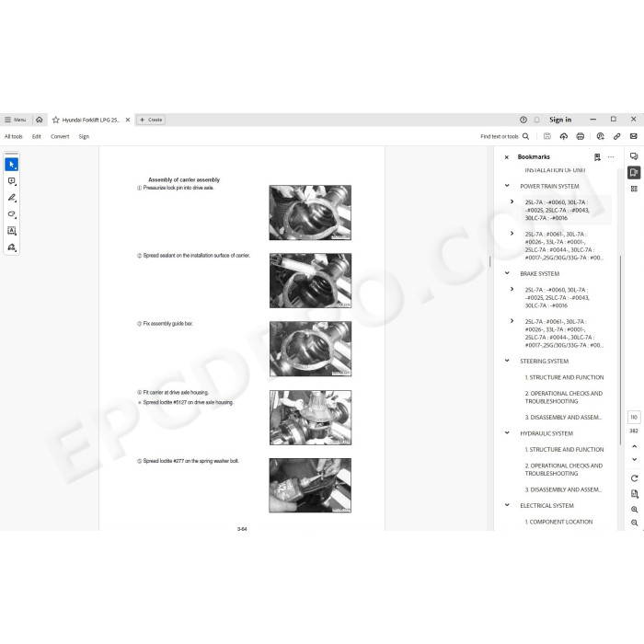Choose the Add text box tool
Image resolution: width=644 pixels, height=644 pixels.
tap(11, 230)
